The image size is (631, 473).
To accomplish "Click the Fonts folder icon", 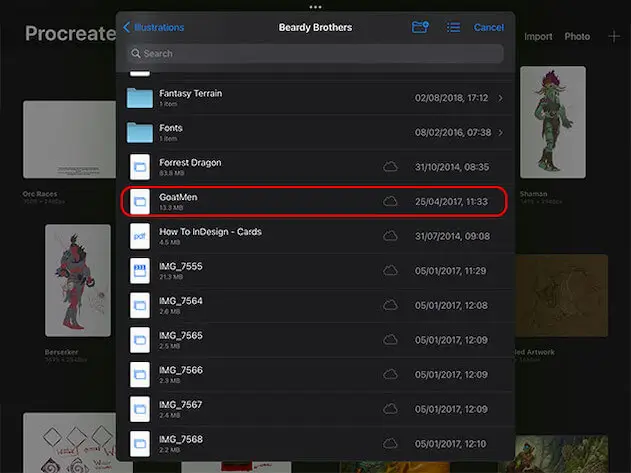I will point(140,133).
